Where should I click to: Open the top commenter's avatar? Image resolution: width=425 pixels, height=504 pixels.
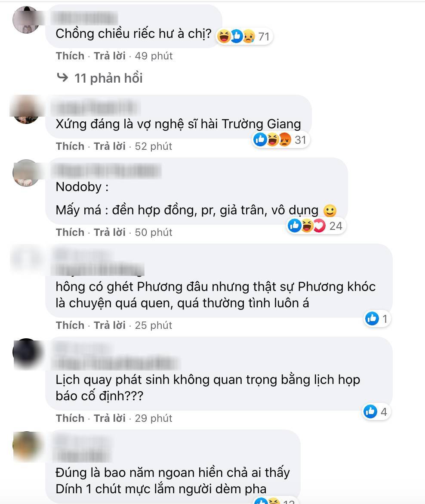(26, 19)
